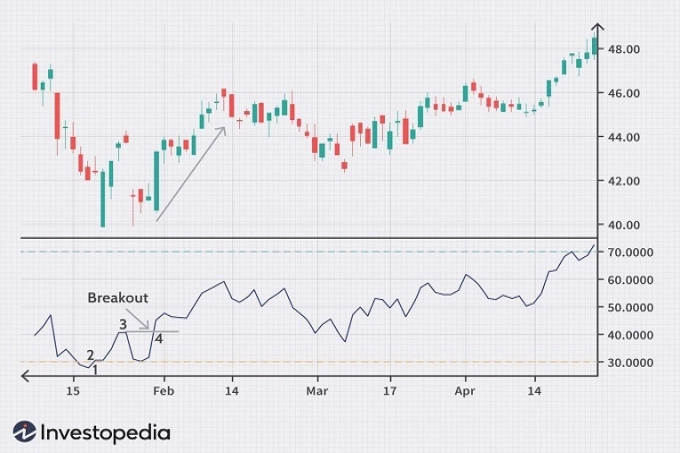Select the 48.00 price axis label
This screenshot has width=680, height=453.
point(624,49)
